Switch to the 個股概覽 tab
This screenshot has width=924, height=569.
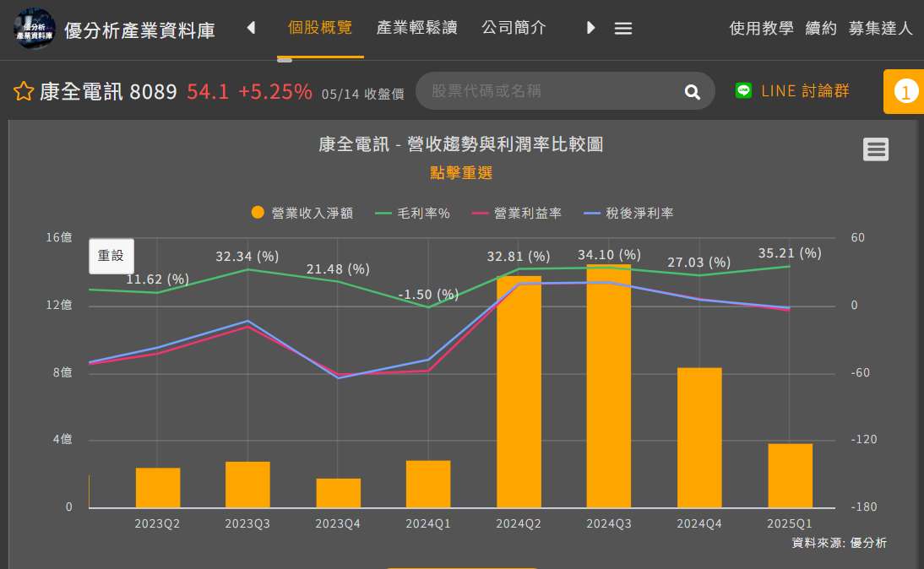[320, 28]
